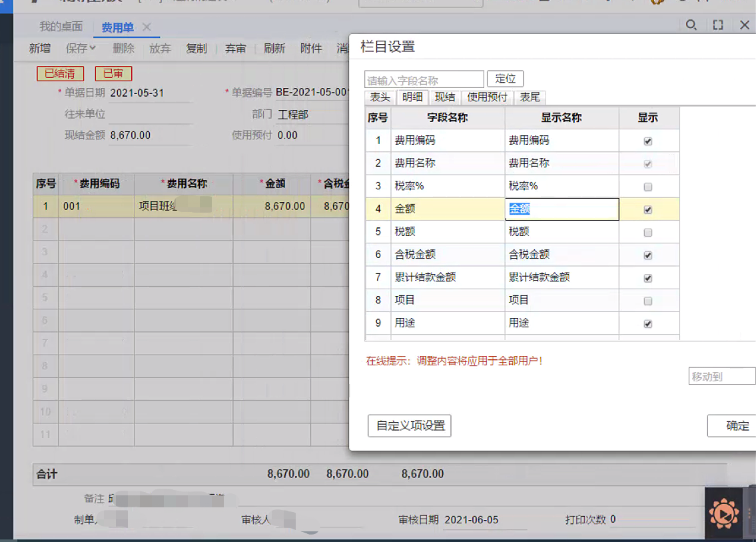Click 放弃 in the toolbar

pos(160,48)
